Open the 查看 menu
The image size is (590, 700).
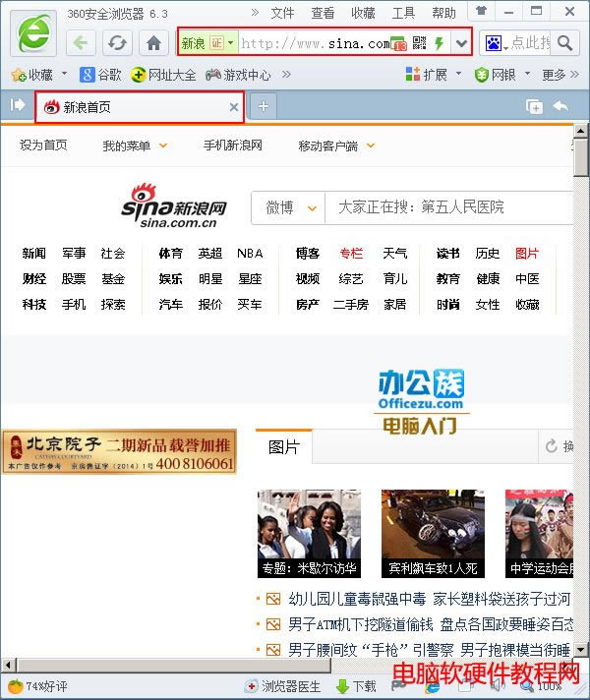pos(323,13)
